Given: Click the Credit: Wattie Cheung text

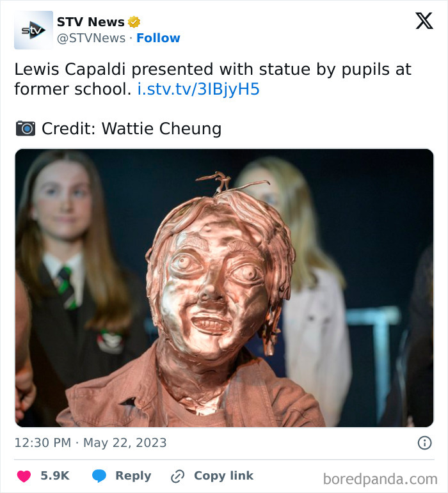Looking at the screenshot, I should tap(131, 129).
